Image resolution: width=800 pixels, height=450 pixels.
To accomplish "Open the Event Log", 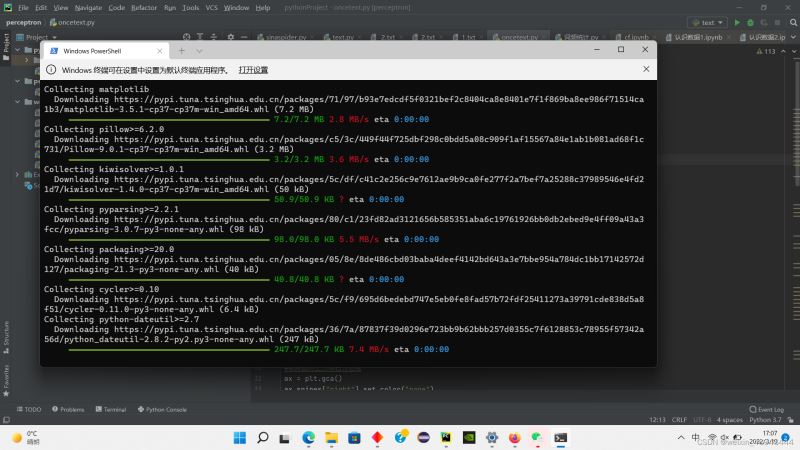I will tap(766, 409).
